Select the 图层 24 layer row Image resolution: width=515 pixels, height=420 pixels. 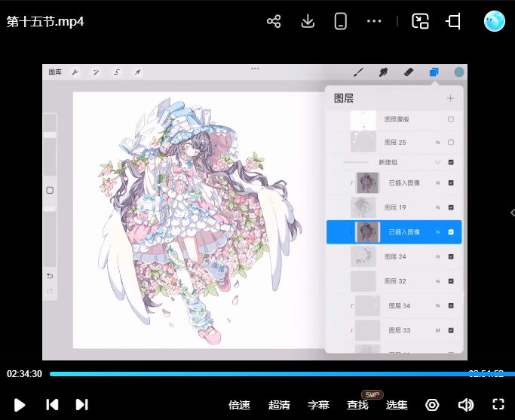tap(394, 256)
